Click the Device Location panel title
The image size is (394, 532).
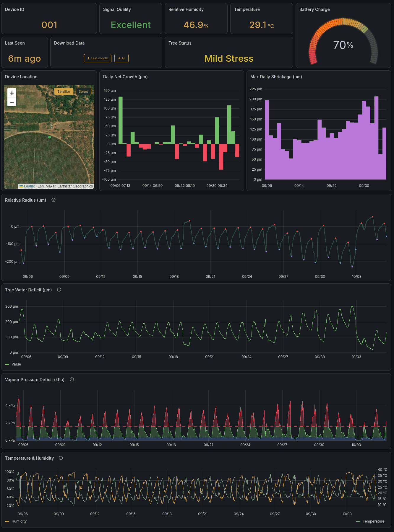(21, 77)
